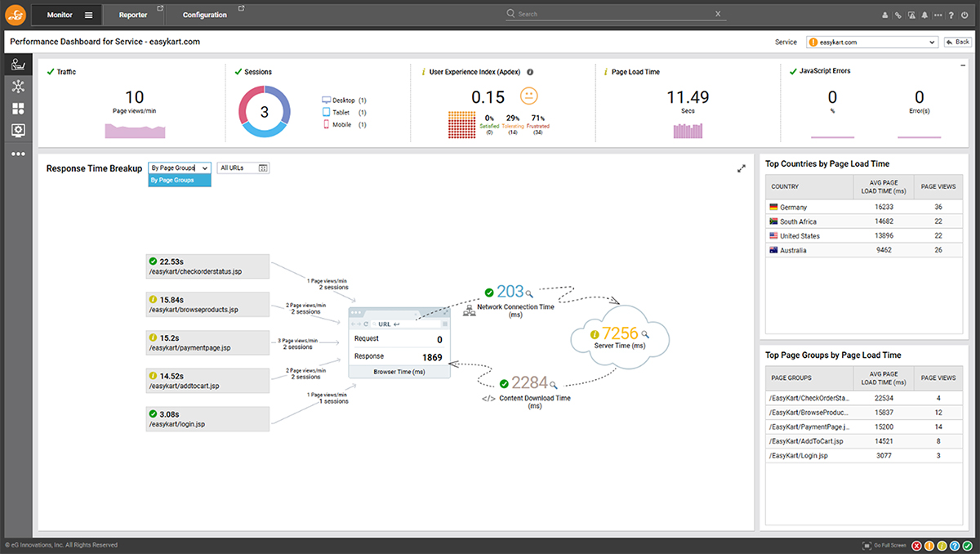This screenshot has width=980, height=554.
Task: Click the orange major alert icon
Action: click(929, 545)
